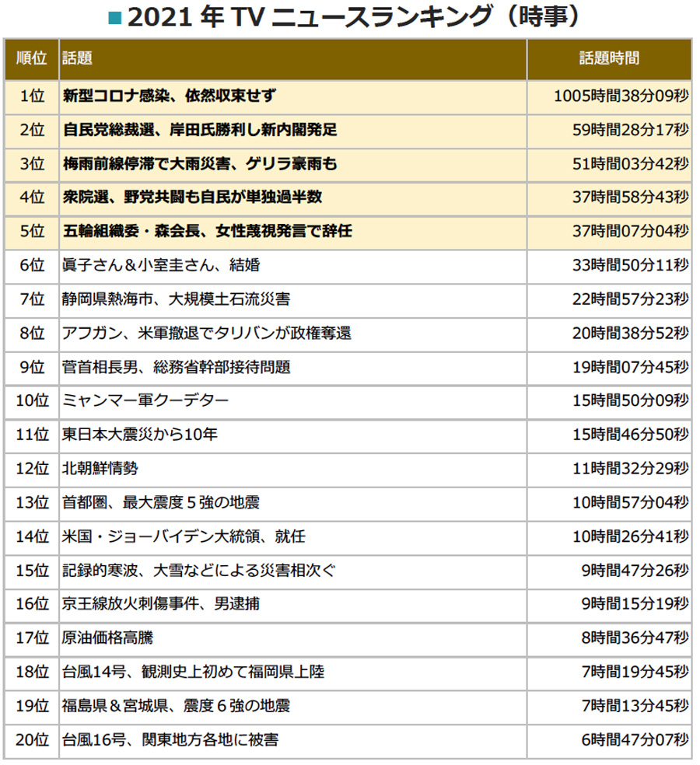This screenshot has height=765, width=700.
Task: Click the teal square beside the title
Action: click(114, 17)
